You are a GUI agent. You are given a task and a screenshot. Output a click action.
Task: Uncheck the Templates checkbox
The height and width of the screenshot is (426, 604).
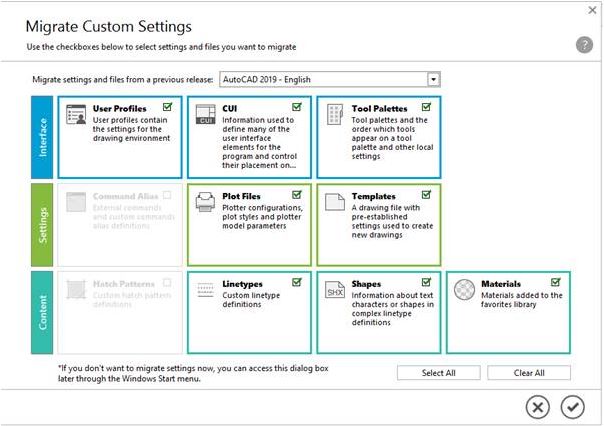(426, 195)
